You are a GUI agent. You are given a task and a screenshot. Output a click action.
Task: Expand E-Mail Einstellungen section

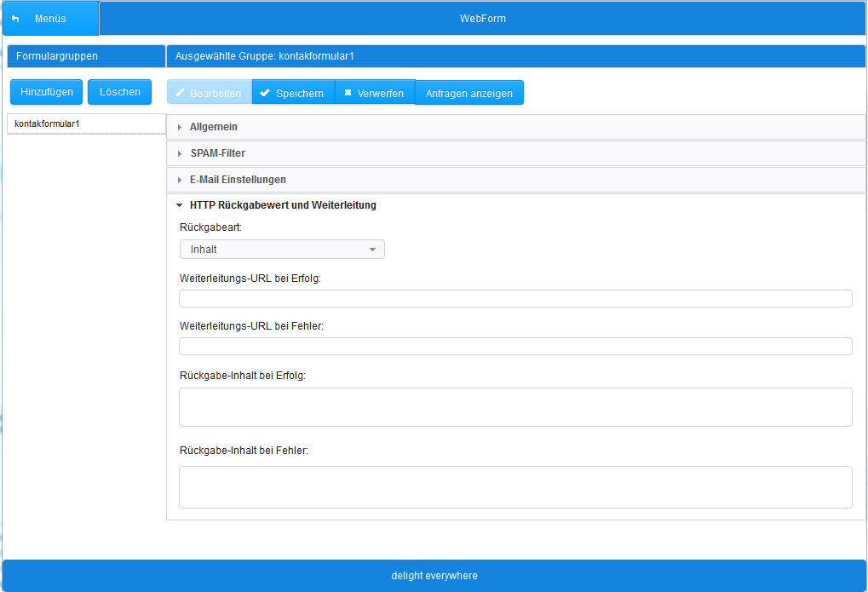(237, 180)
